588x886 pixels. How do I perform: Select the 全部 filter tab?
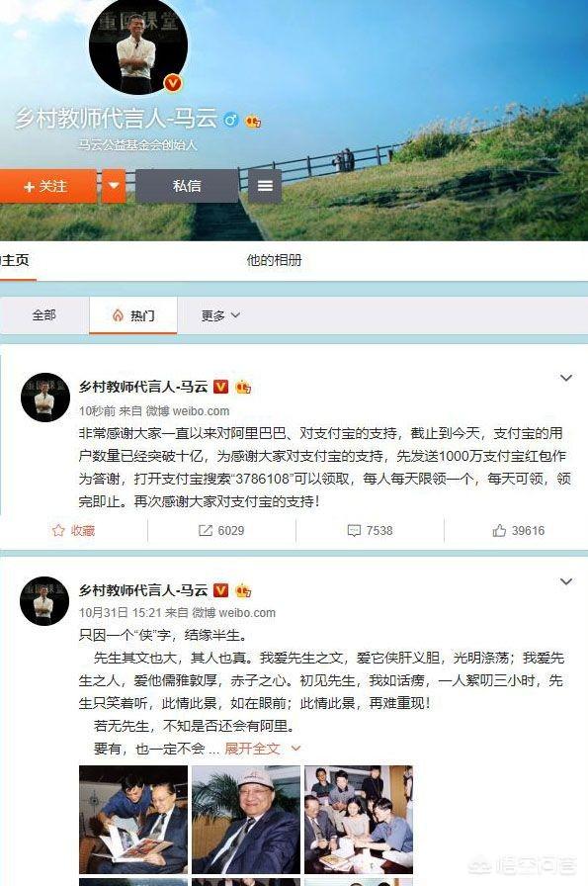coord(44,315)
